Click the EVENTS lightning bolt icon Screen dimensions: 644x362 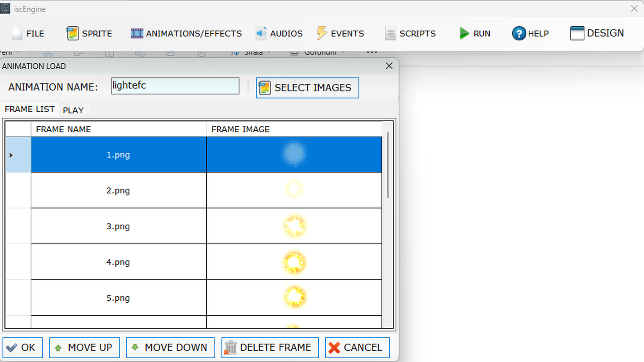[x=322, y=33]
